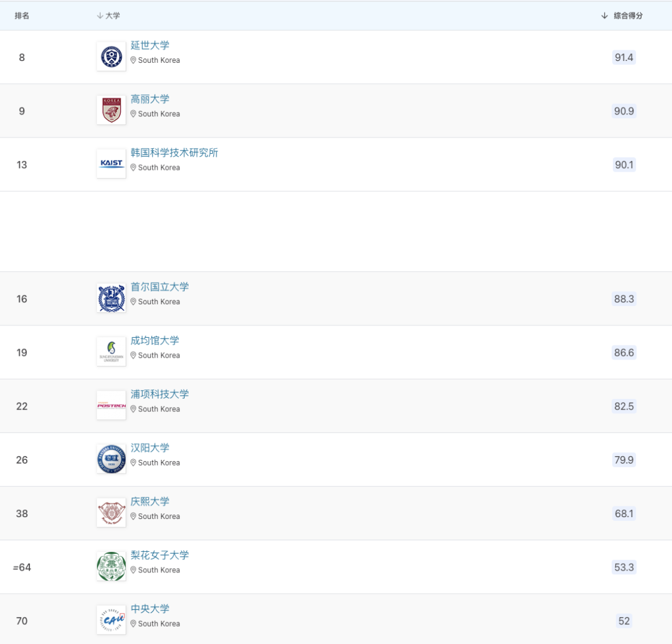Click Seoul National University emblem
Screen dimensions: 672x644
[111, 299]
